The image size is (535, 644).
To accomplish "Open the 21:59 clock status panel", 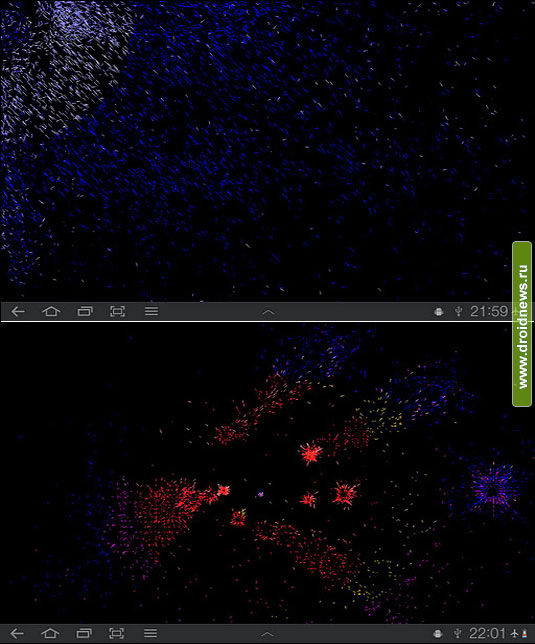I will 489,311.
